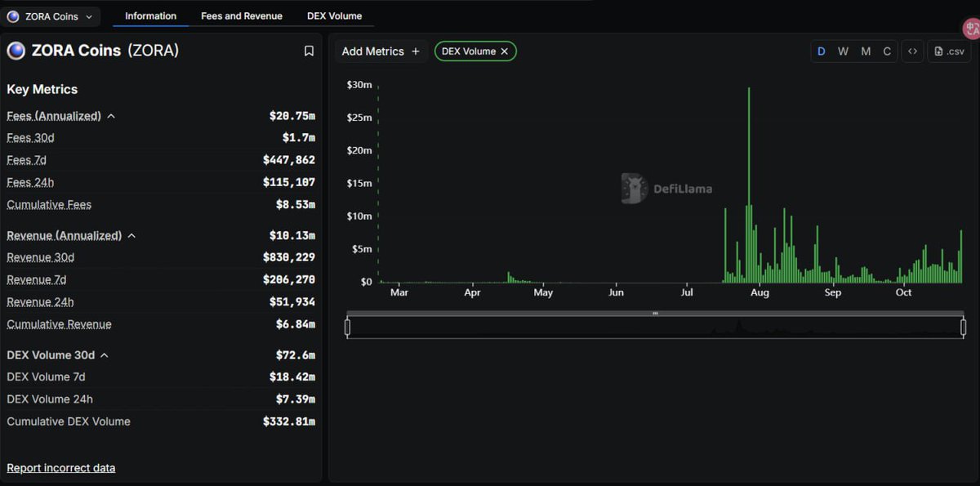Collapse the Fees (Annualized) section
Viewport: 980px width, 486px height.
[x=111, y=117]
